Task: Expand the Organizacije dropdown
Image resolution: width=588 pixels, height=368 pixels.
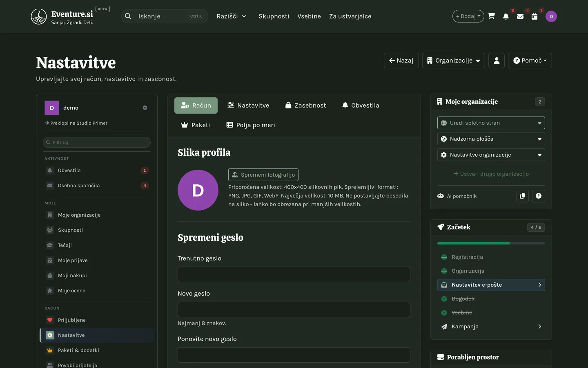Action: 454,61
